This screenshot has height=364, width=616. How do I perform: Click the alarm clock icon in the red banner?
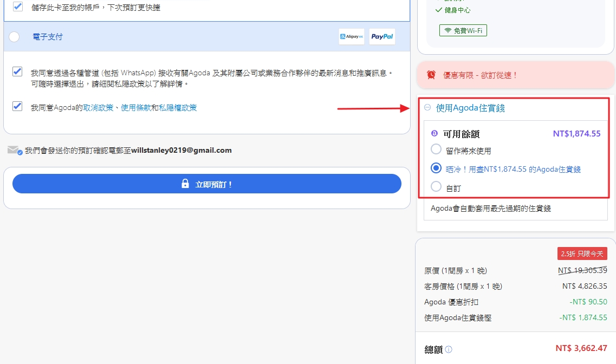pos(431,75)
